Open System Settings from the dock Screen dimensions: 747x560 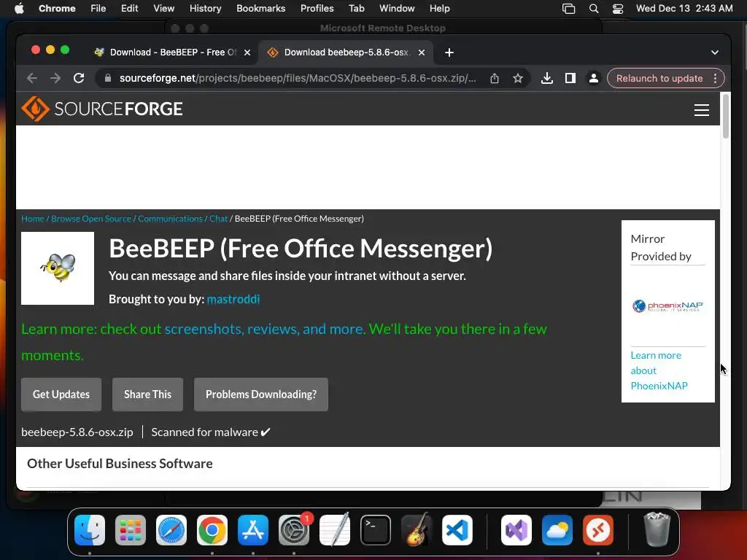294,530
